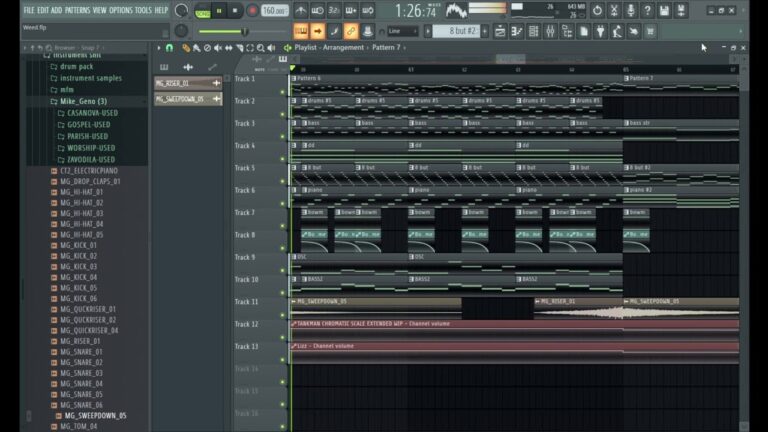Open the Line snap dropdown
The width and height of the screenshot is (768, 432).
pos(402,31)
